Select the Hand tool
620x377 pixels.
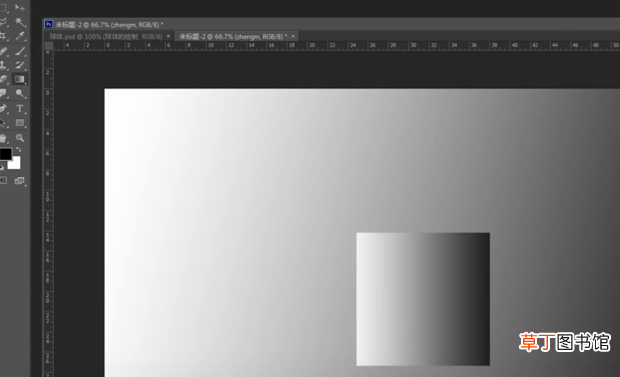point(4,138)
